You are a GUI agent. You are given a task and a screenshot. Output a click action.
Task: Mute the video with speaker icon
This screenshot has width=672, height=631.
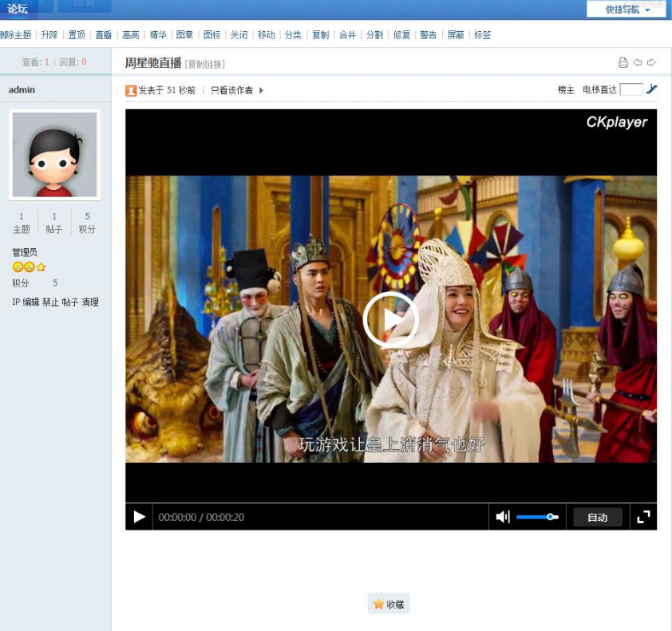(x=503, y=517)
